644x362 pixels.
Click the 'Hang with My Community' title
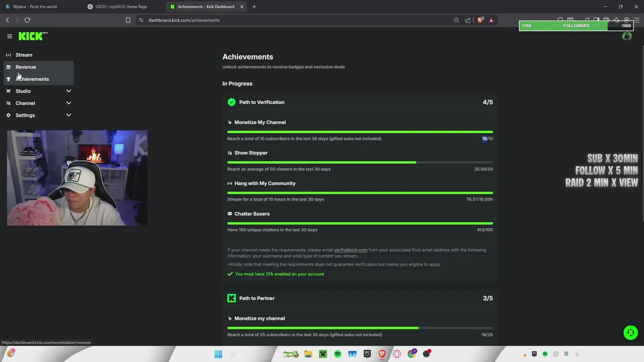point(265,184)
